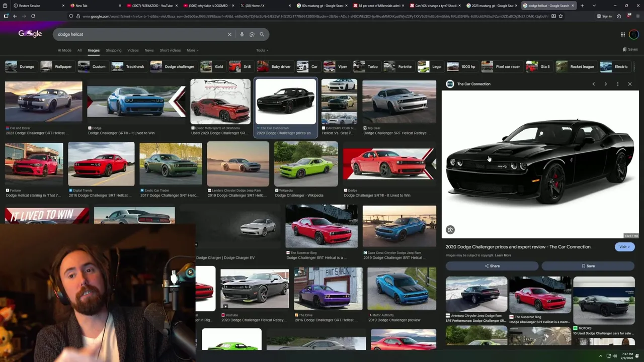The height and width of the screenshot is (362, 644).
Task: Open the Saves collection link
Action: (x=630, y=49)
